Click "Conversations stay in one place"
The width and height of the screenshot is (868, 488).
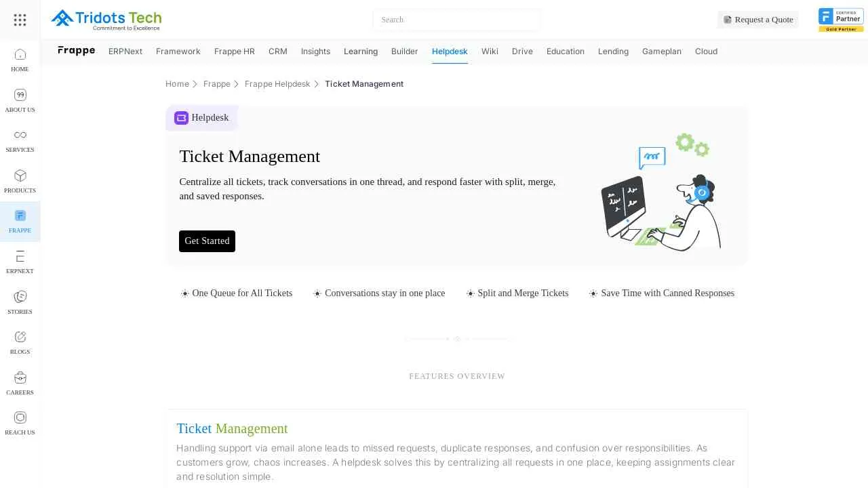(385, 293)
